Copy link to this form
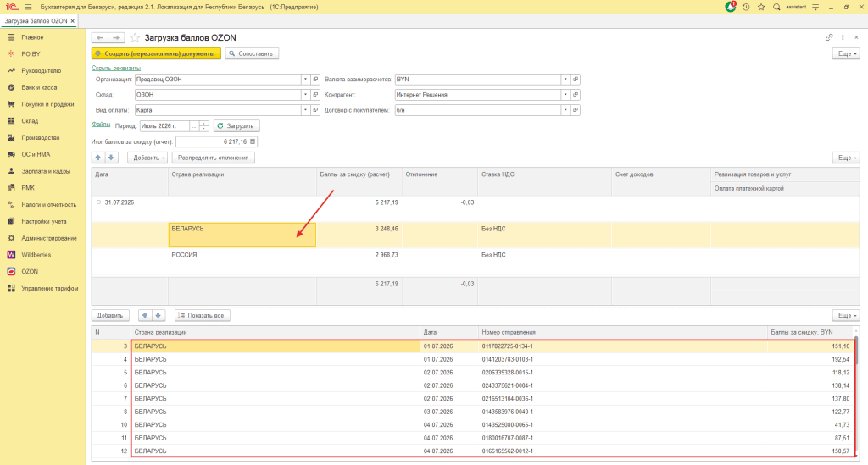868x465 pixels. 829,37
